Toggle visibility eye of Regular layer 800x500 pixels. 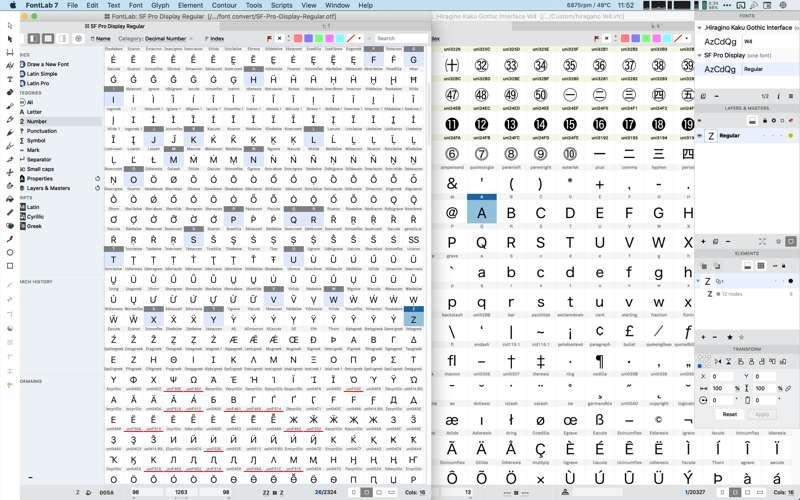click(699, 136)
